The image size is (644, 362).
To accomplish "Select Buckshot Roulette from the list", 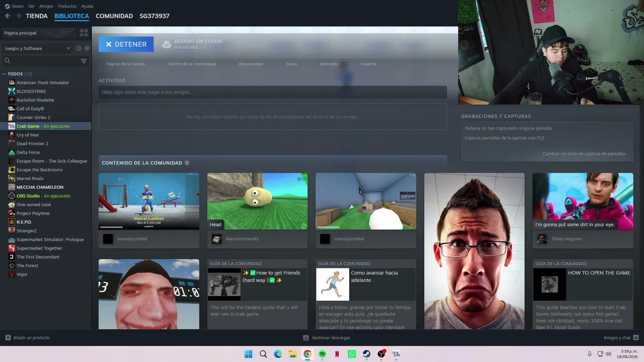I will point(35,100).
